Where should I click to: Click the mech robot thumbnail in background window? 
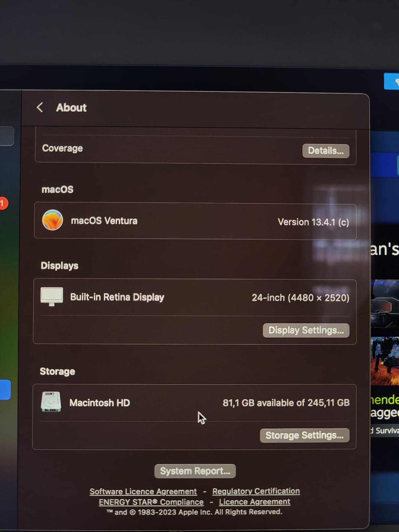tap(385, 361)
